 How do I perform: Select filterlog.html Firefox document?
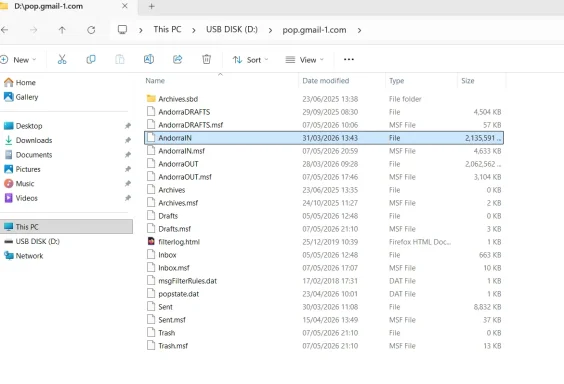click(324, 242)
